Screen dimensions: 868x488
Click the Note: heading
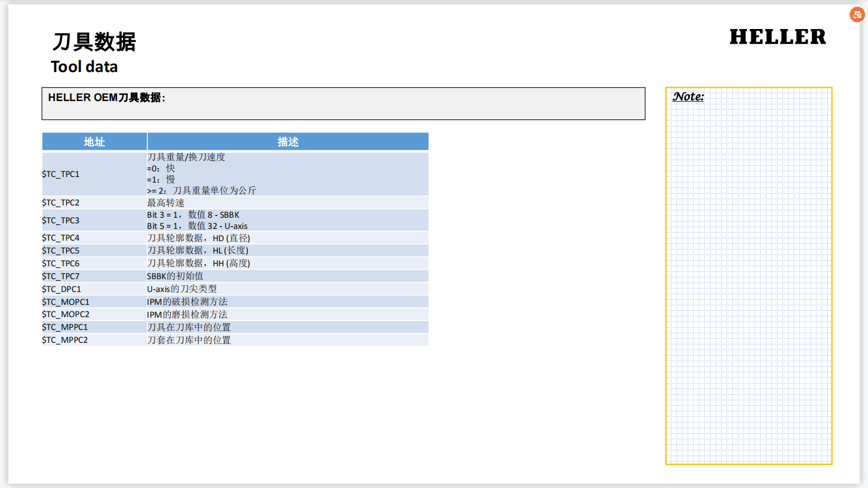(x=688, y=97)
